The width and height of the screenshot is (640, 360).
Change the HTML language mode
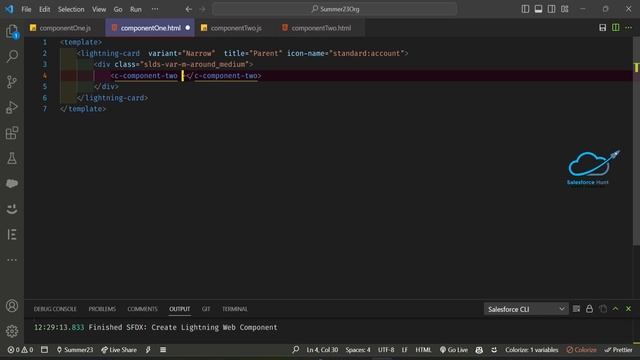(x=423, y=350)
